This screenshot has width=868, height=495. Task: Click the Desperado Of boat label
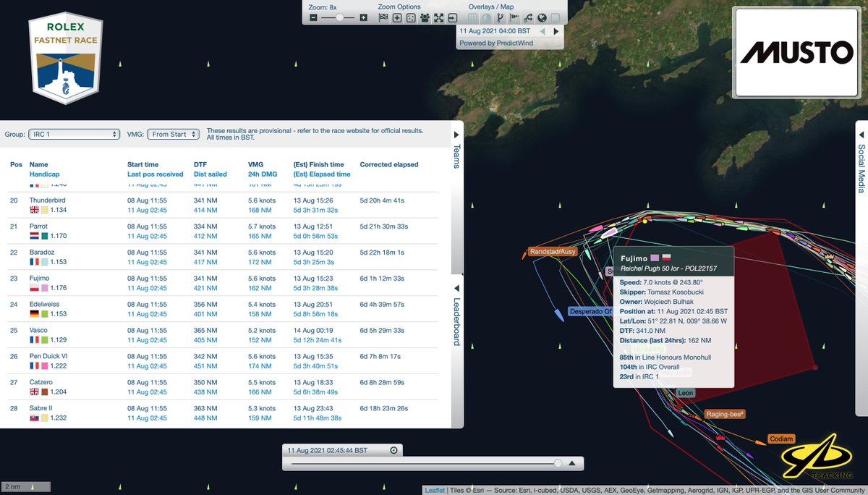pyautogui.click(x=590, y=311)
